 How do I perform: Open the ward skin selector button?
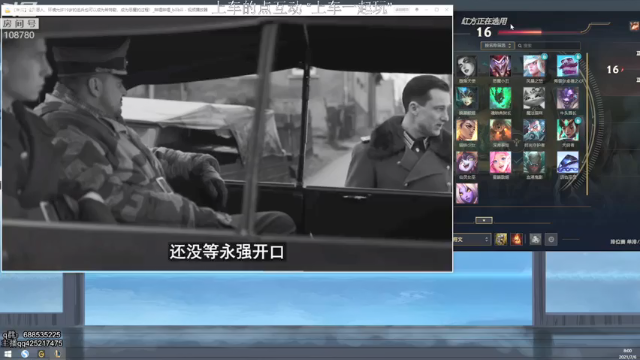(x=536, y=240)
